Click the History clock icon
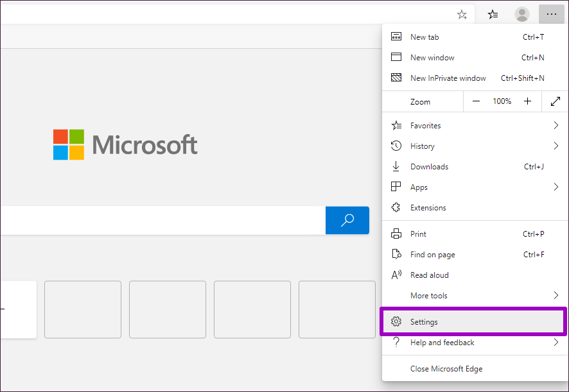 [x=396, y=146]
